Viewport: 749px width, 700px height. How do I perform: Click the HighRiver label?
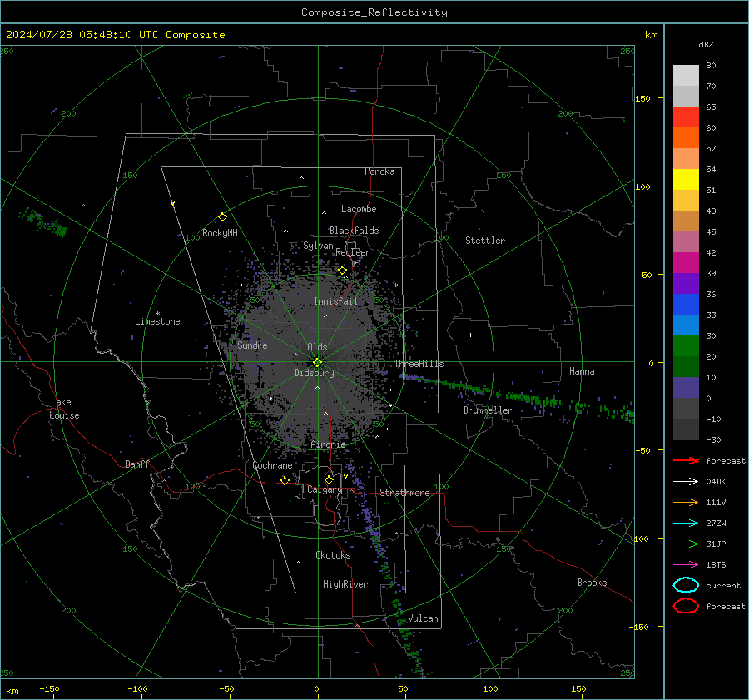(x=345, y=584)
